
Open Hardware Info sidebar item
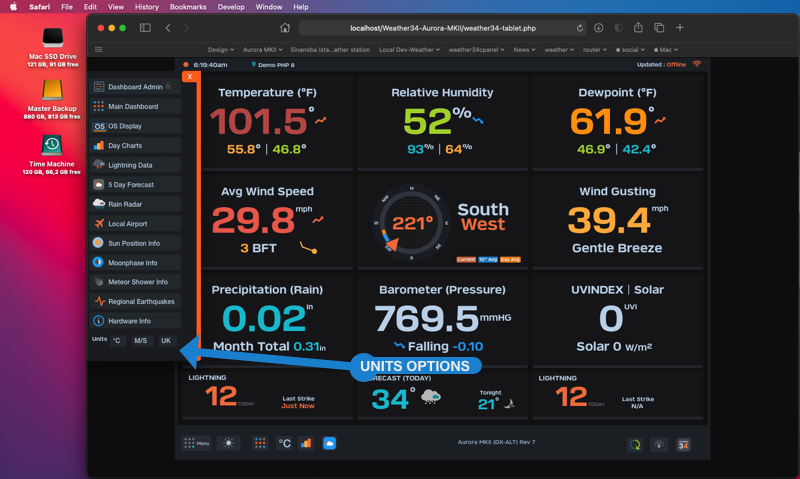coord(135,320)
